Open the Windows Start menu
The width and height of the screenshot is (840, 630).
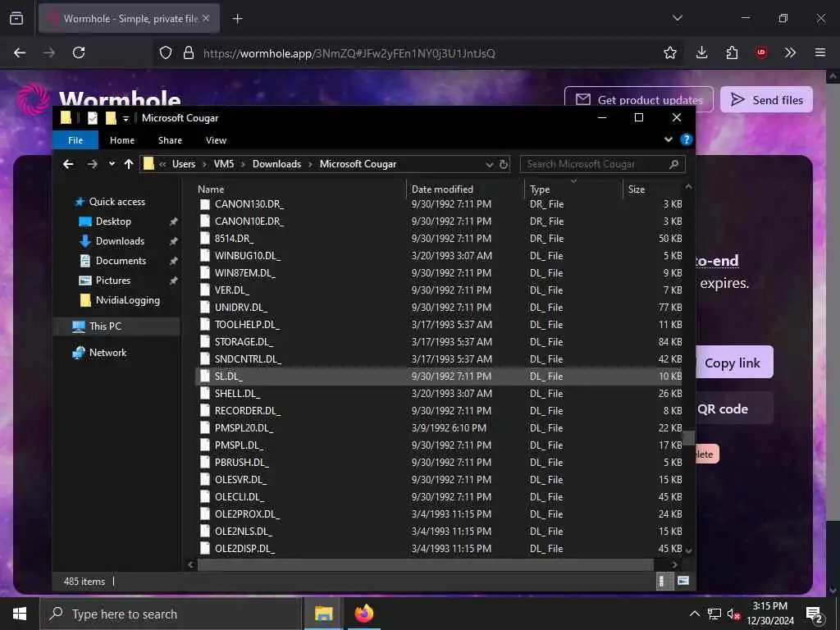tap(20, 614)
